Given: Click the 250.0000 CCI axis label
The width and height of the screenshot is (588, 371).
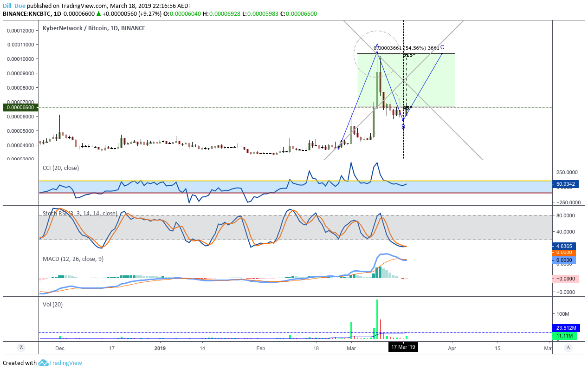Looking at the screenshot, I should [566, 172].
